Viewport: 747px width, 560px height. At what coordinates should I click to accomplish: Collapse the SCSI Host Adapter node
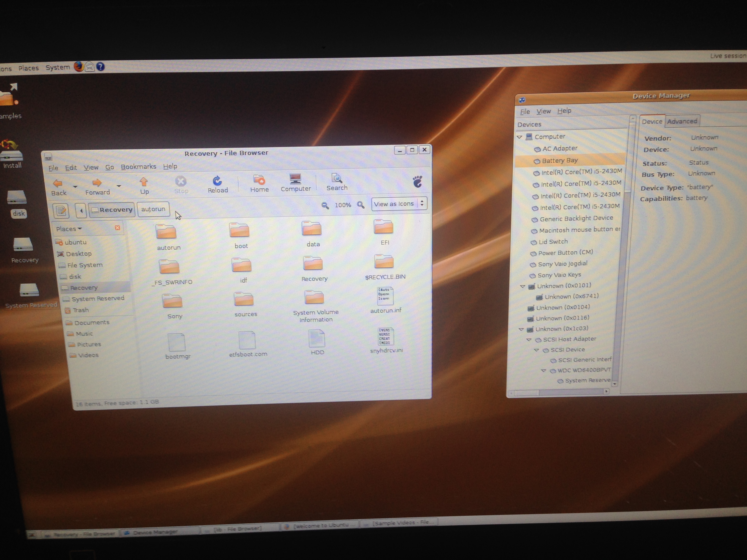tap(529, 340)
